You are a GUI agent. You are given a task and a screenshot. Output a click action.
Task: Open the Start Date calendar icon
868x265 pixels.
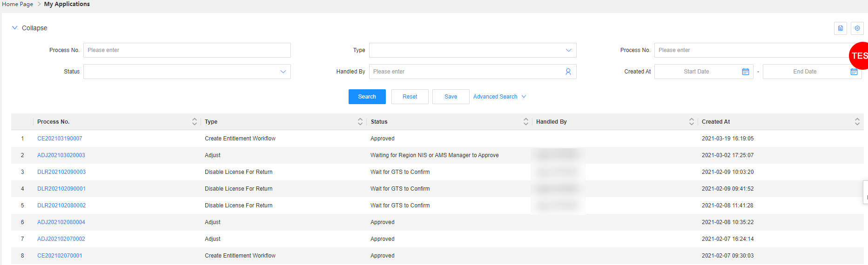745,72
